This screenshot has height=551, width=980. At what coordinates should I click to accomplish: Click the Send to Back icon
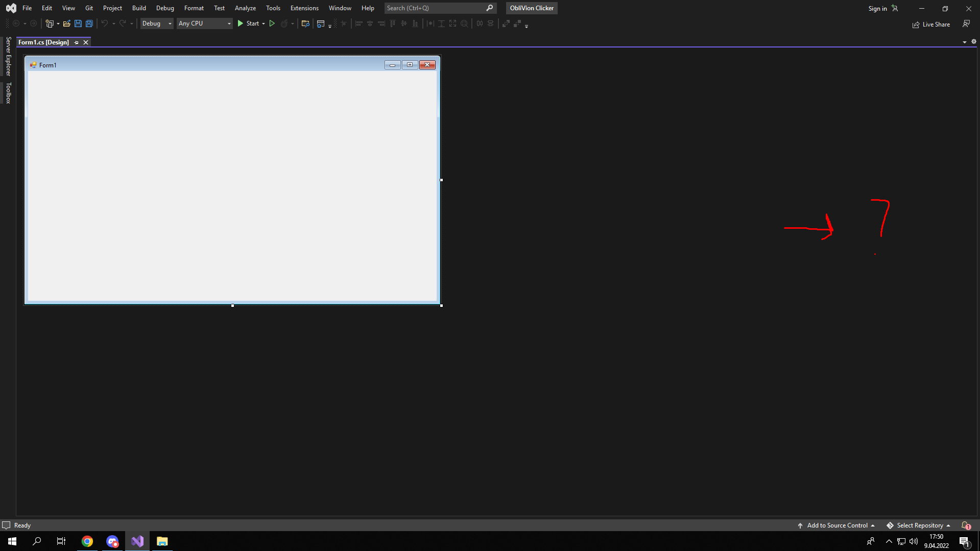tap(517, 23)
